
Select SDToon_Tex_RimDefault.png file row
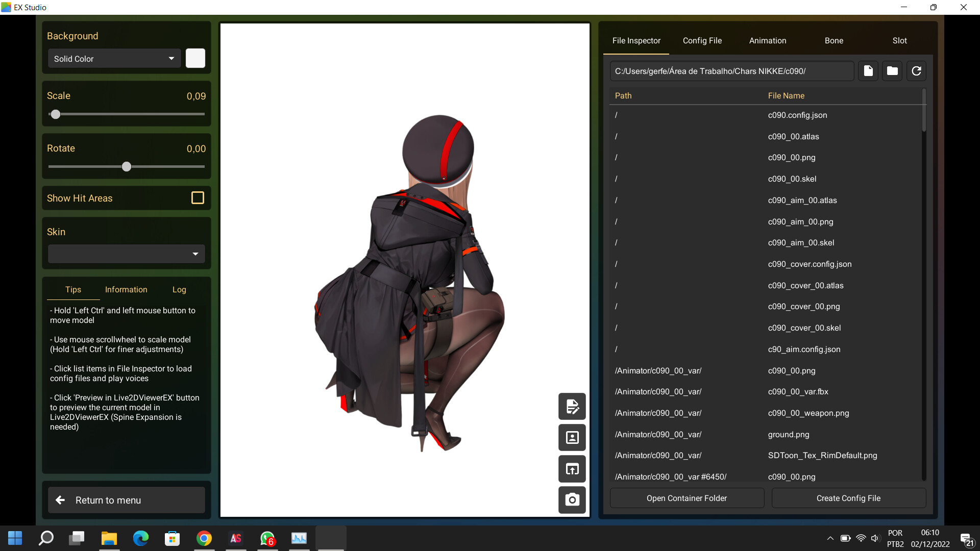click(766, 456)
